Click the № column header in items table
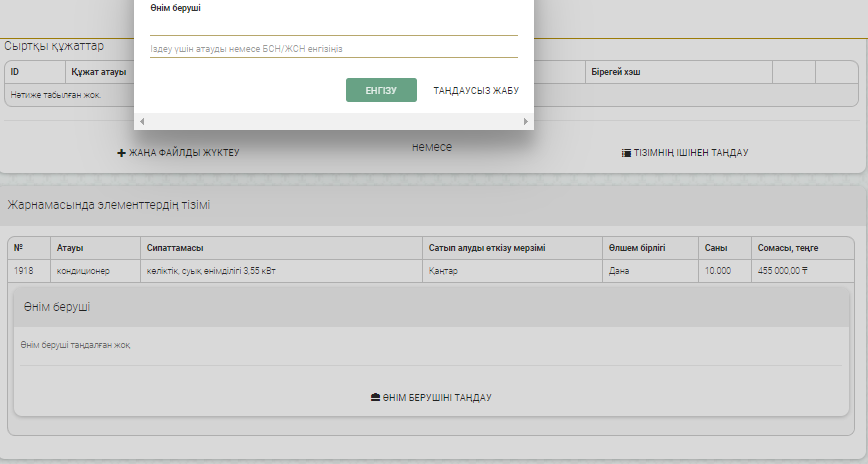The height and width of the screenshot is (464, 868). click(x=18, y=248)
